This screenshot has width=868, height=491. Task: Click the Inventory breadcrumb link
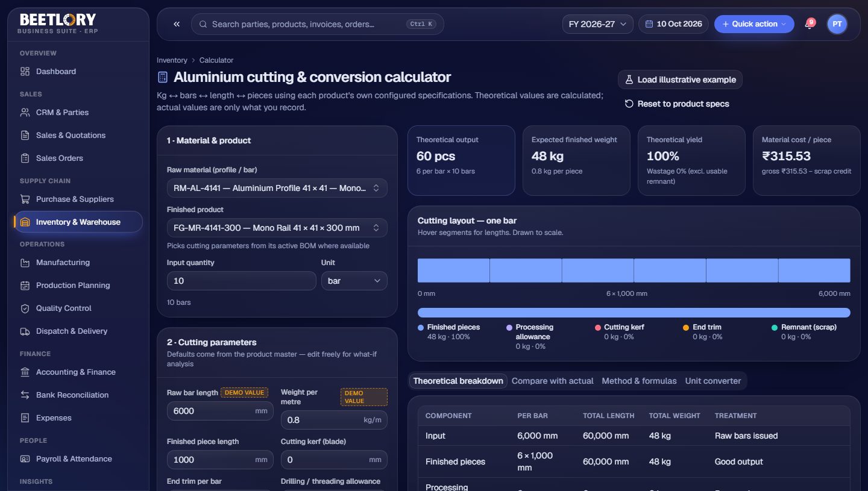pos(172,60)
